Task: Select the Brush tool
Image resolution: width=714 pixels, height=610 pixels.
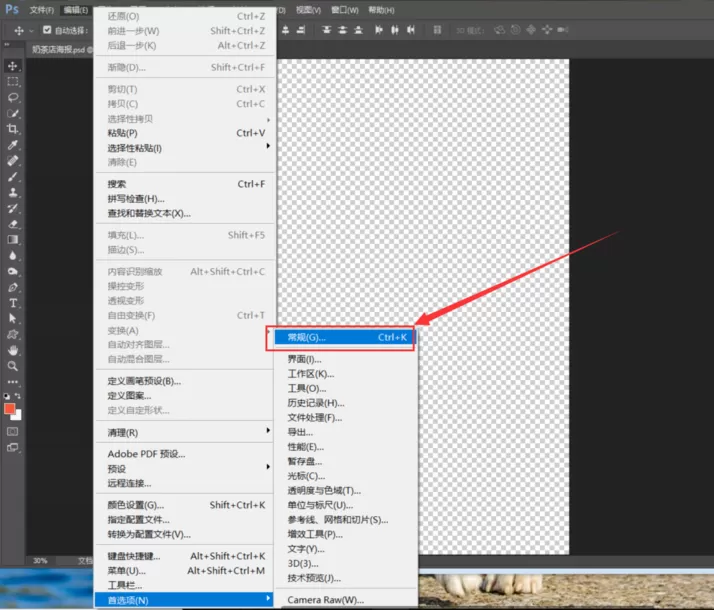Action: pyautogui.click(x=13, y=177)
